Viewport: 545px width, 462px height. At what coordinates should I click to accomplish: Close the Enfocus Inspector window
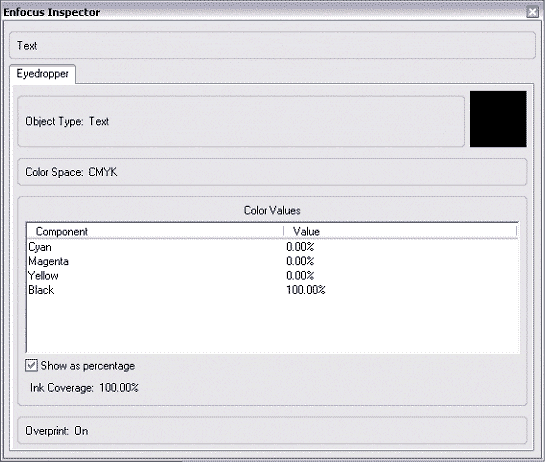[532, 12]
